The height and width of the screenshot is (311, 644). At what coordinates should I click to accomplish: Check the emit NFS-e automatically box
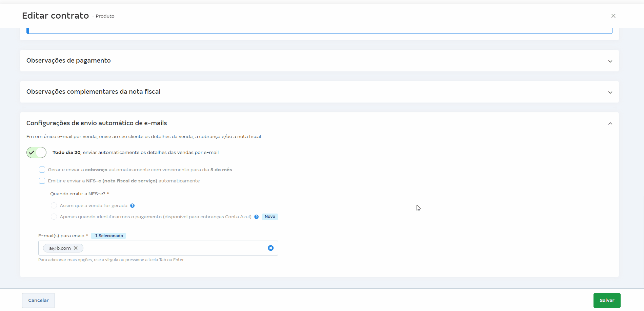[42, 181]
